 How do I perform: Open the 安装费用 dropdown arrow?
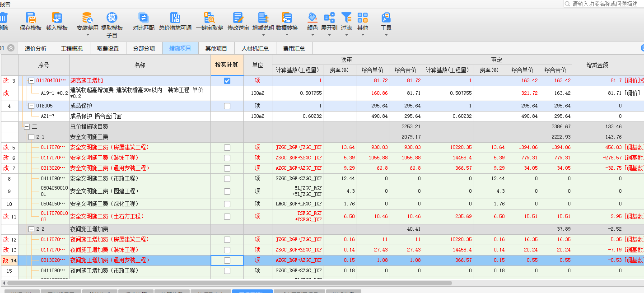(87, 35)
